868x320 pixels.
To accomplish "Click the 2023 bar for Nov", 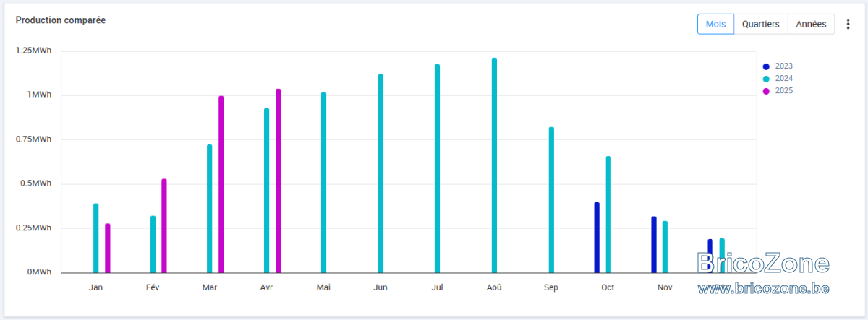I will (x=654, y=245).
